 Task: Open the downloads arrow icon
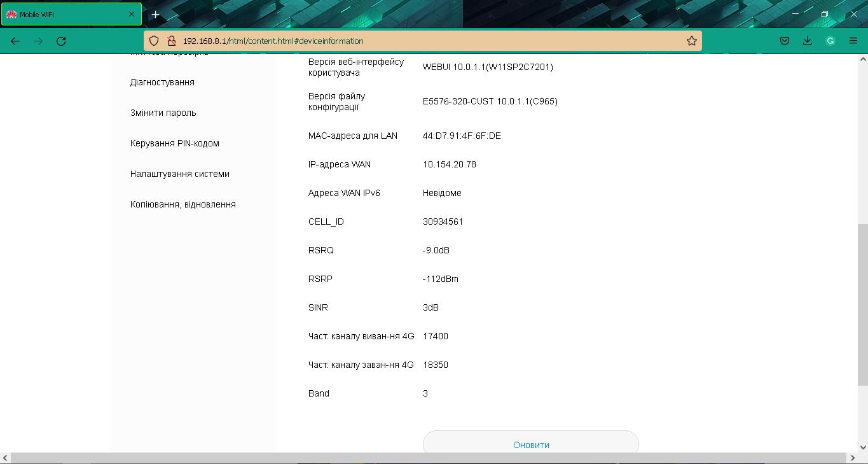point(808,41)
